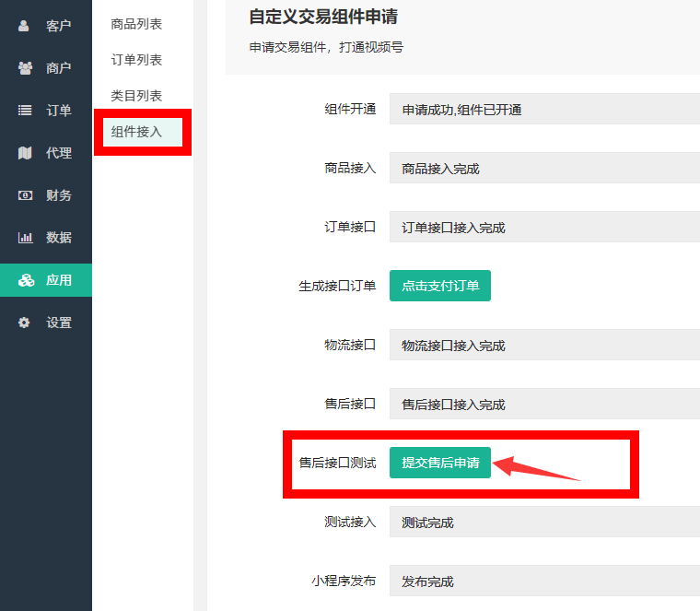700x611 pixels.
Task: Click the 物流接口 label
Action: pos(350,345)
